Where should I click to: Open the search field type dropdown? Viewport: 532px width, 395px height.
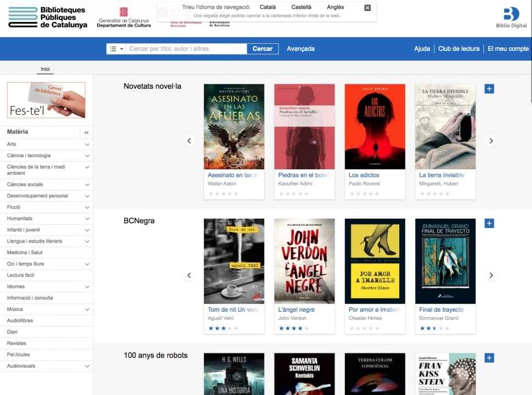tap(116, 49)
